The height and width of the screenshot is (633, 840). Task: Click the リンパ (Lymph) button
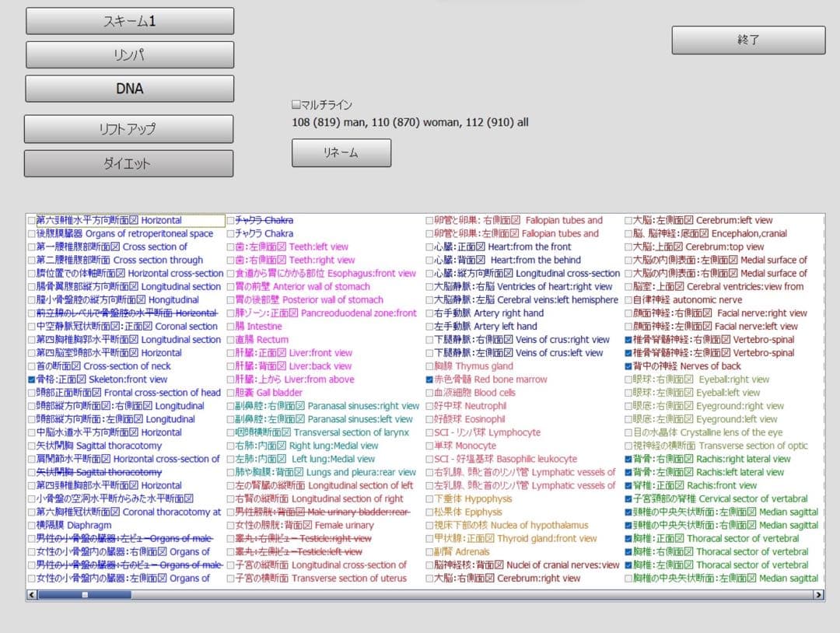pos(129,54)
